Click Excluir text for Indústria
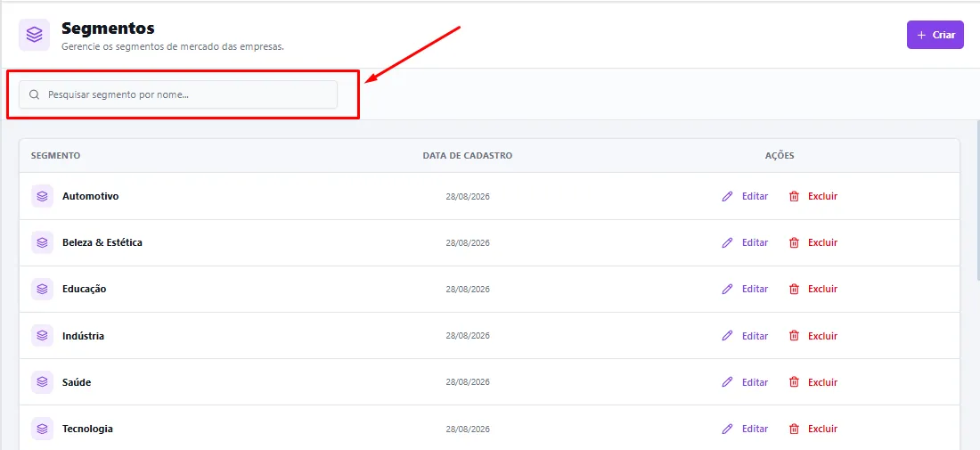 (x=822, y=336)
